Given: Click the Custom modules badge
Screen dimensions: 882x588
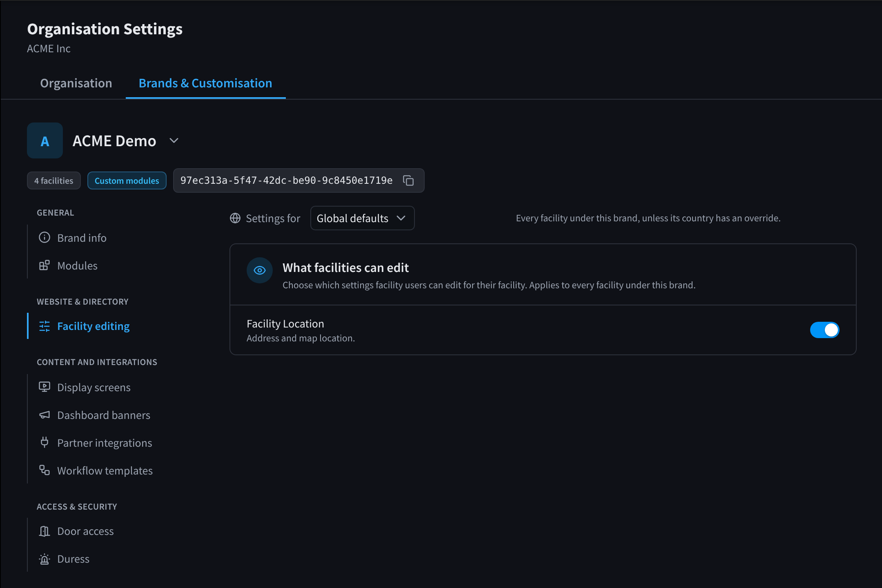Looking at the screenshot, I should tap(127, 180).
